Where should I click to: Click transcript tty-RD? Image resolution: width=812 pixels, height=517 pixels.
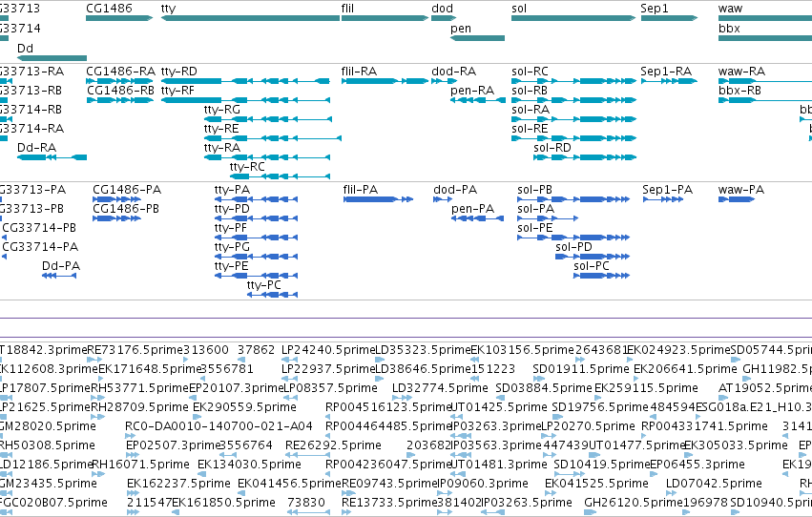tap(245, 81)
